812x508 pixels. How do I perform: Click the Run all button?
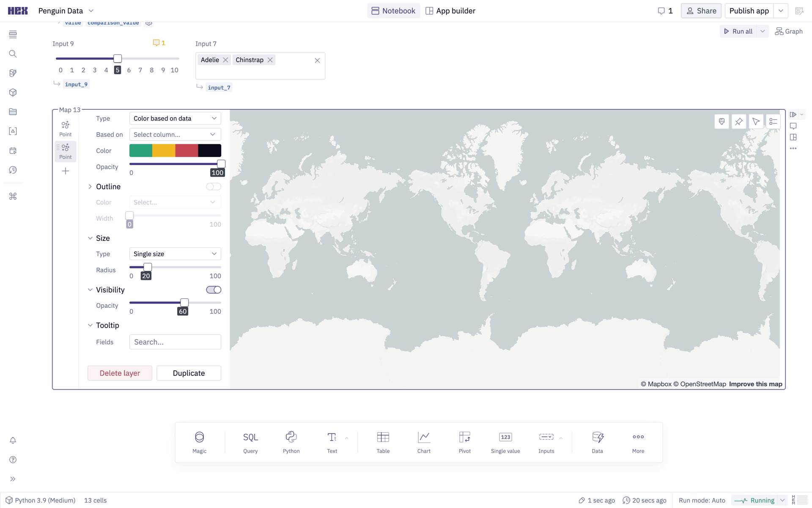[738, 31]
